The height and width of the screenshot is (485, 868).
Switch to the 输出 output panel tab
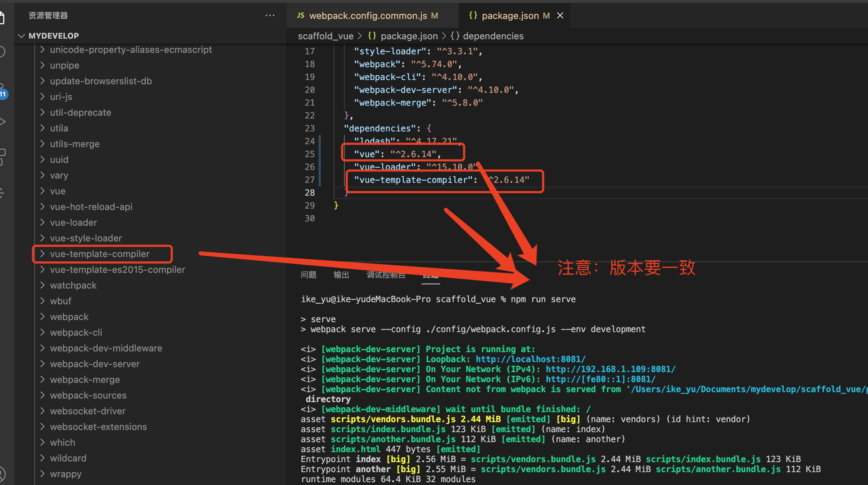point(341,275)
